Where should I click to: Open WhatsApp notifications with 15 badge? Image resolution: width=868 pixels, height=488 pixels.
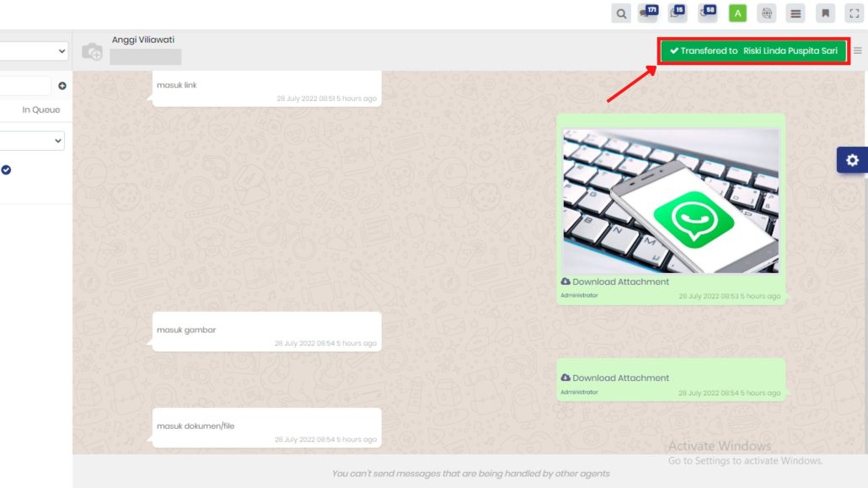(678, 13)
